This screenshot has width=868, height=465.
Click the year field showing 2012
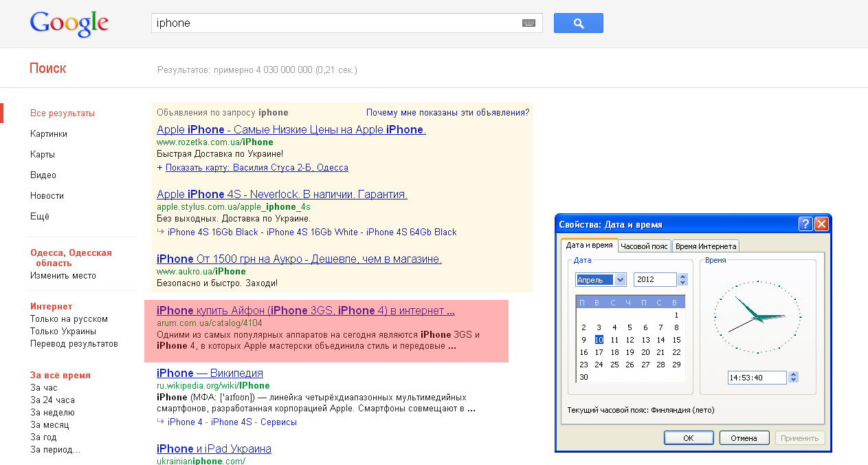(x=655, y=280)
